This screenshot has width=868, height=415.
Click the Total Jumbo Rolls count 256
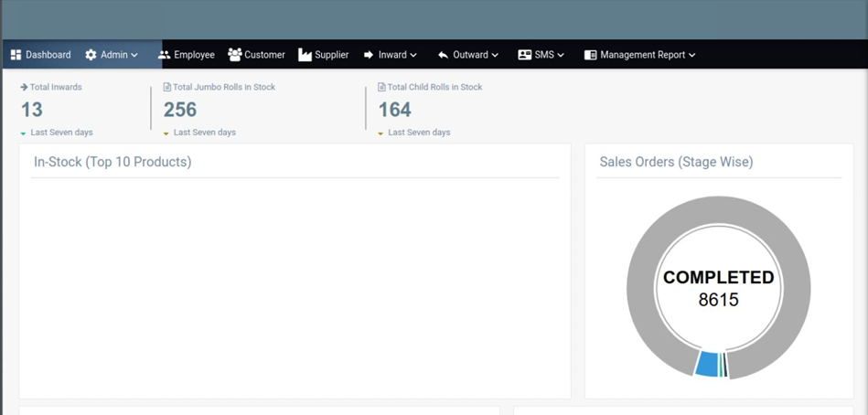coord(180,110)
